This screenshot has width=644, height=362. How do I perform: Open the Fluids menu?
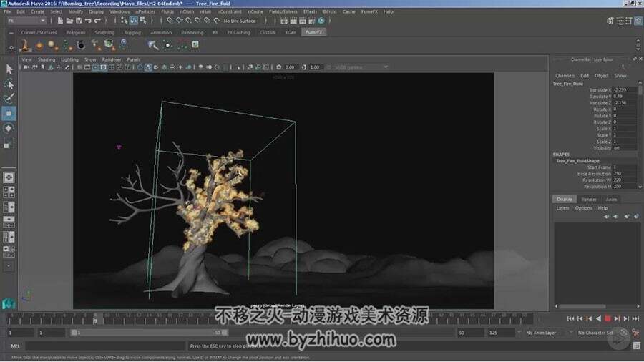(x=167, y=12)
